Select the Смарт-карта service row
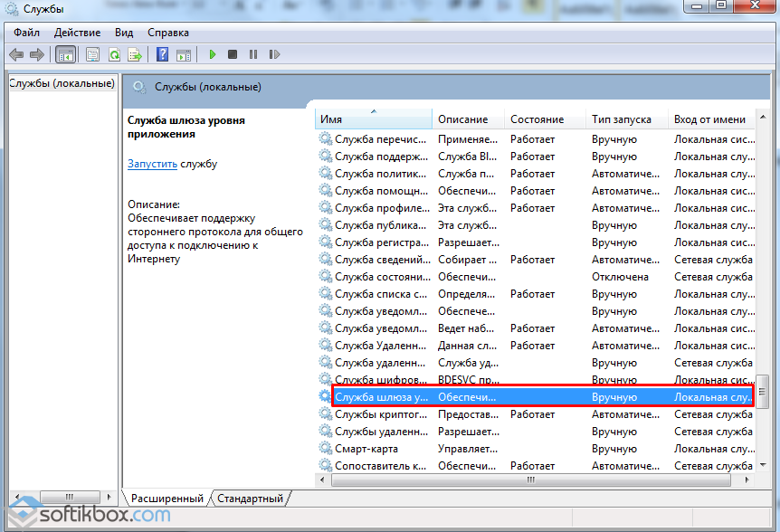 coord(366,449)
